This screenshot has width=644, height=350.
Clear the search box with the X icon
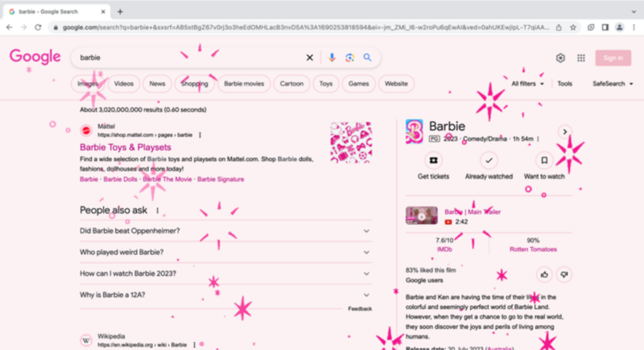(x=310, y=58)
